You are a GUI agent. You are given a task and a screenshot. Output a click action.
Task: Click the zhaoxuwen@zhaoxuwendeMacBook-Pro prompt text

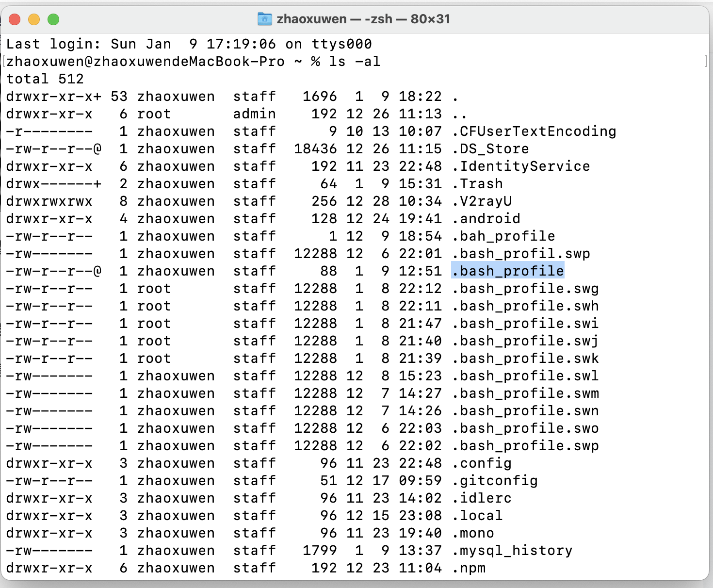[145, 61]
